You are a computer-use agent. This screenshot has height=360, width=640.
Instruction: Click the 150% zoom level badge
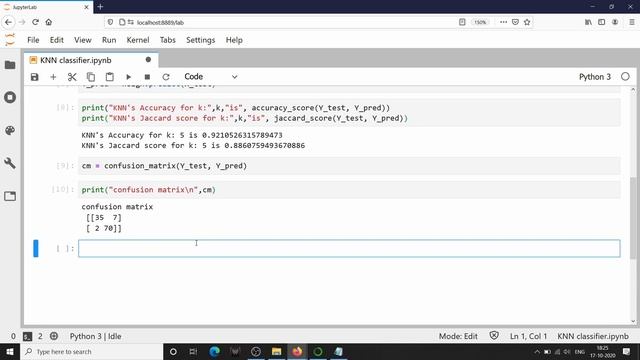(480, 22)
